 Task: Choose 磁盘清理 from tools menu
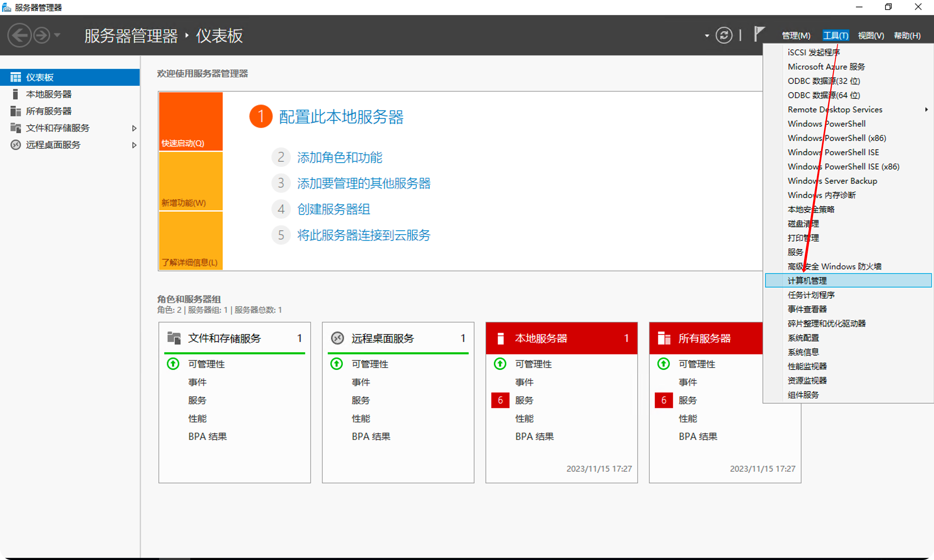(x=848, y=224)
